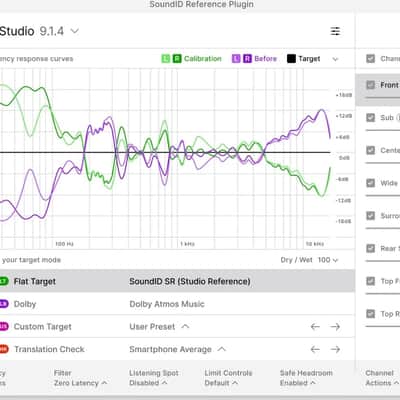Toggle the Wide channel checkbox
The height and width of the screenshot is (400, 400).
click(x=370, y=183)
